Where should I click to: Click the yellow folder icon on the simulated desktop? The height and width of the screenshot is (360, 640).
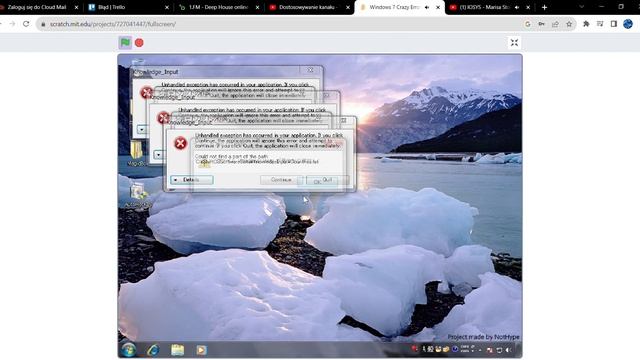[137, 150]
